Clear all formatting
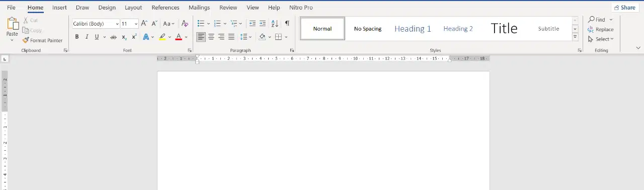The height and width of the screenshot is (190, 644). [x=185, y=23]
